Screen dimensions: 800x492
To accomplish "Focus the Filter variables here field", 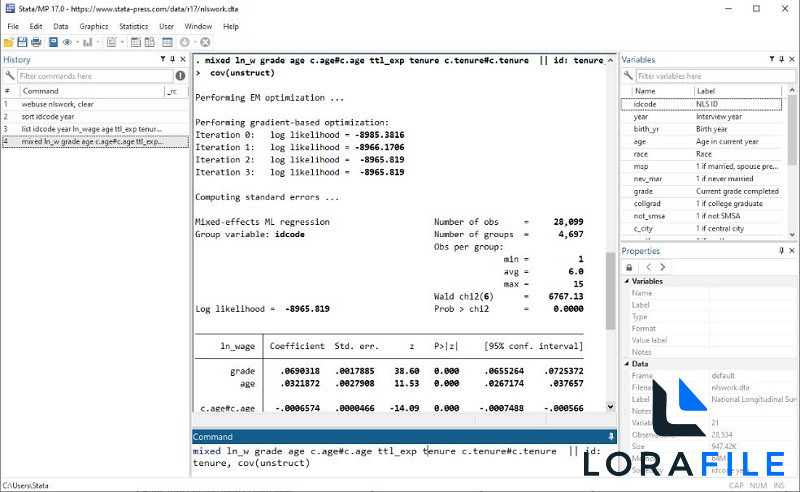I will pos(716,76).
